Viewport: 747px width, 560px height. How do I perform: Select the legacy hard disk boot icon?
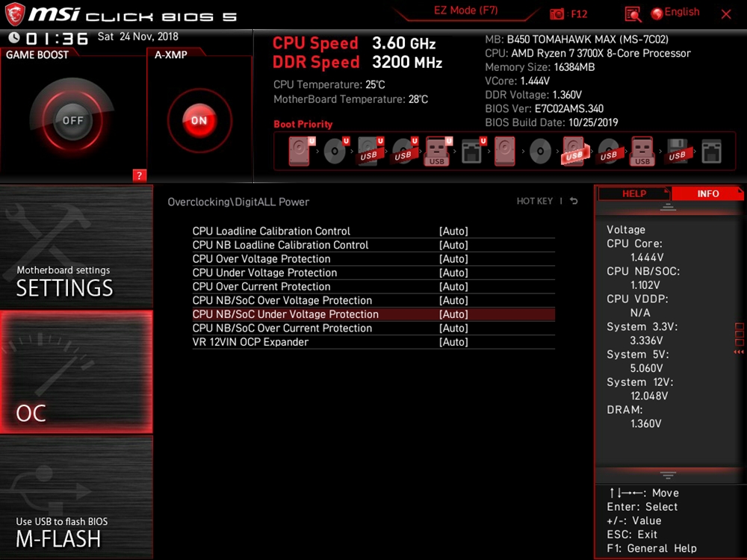504,151
